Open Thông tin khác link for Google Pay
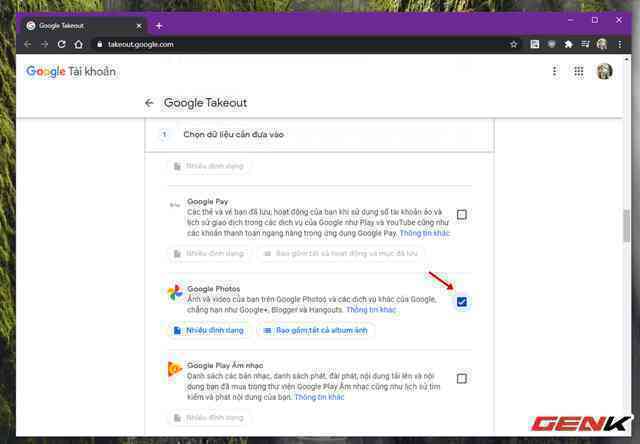 424,233
